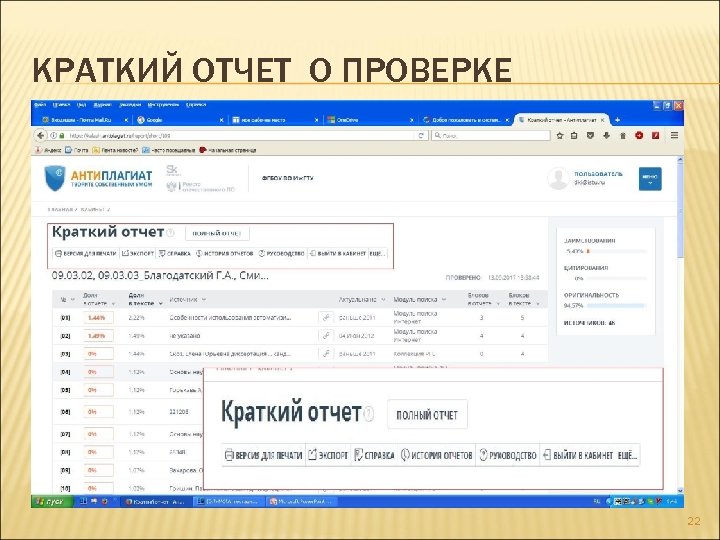Open the Firefox hamburger menu

point(674,135)
